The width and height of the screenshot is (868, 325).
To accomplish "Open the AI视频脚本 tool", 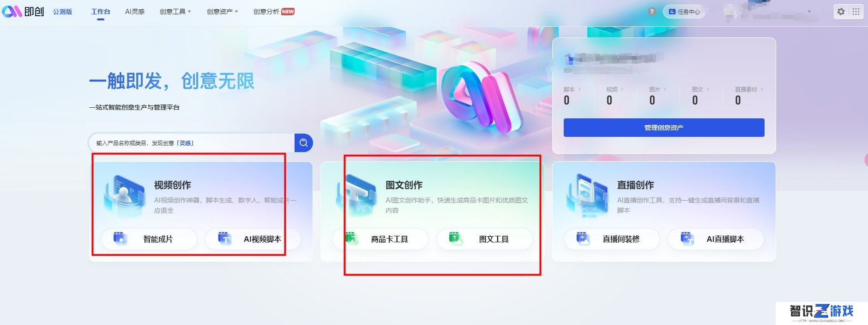I will pos(253,239).
